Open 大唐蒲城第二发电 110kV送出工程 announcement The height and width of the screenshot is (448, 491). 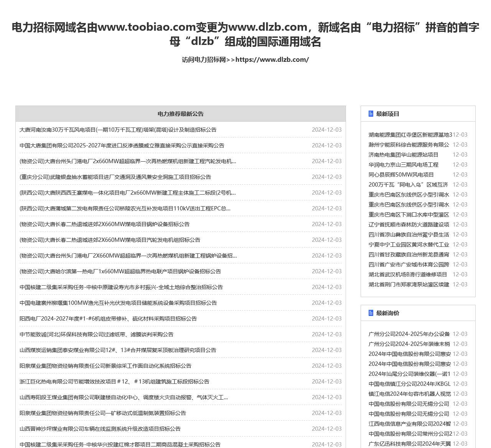pos(125,208)
